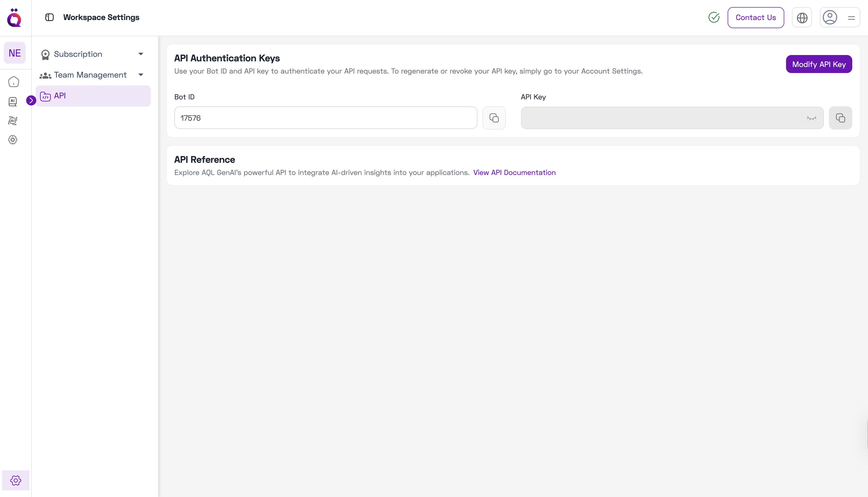The image size is (868, 497).
Task: Expand the sidebar with the purple chevron
Action: (x=31, y=100)
